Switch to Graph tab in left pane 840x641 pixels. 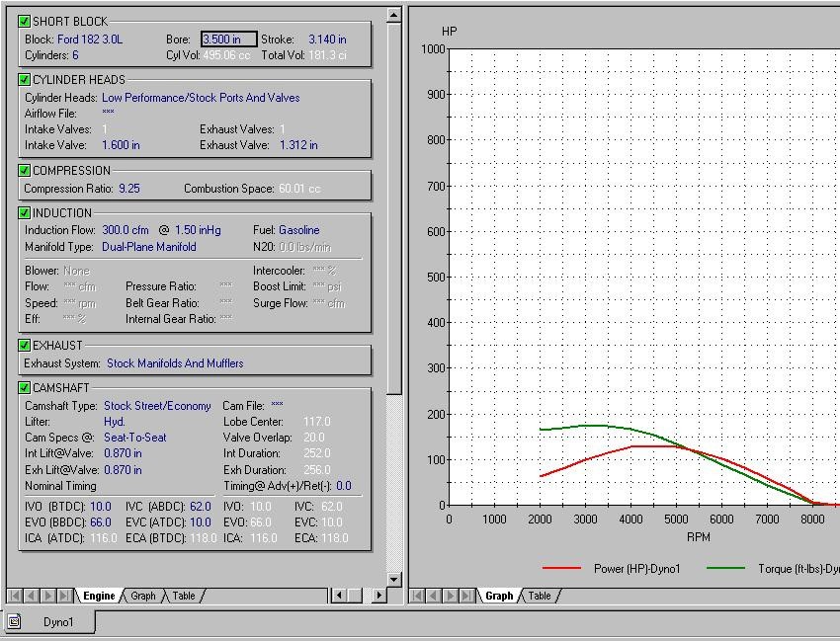tap(143, 596)
